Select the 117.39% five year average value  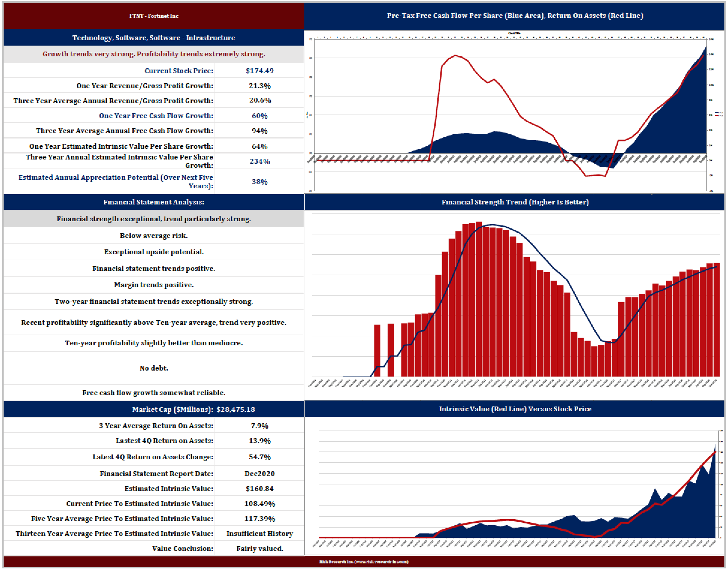tap(260, 519)
